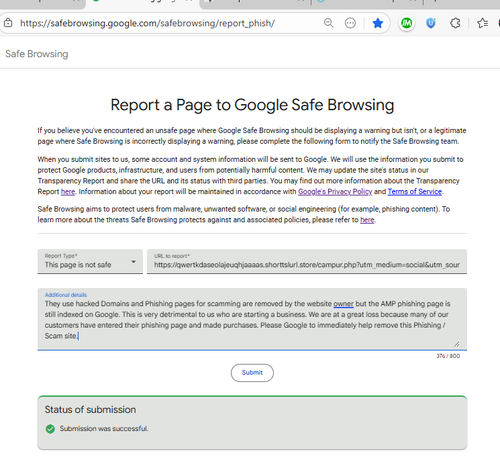Screen dimensions: 500x458
Task: Click the 'Status of submission' heading
Action: coord(90,409)
